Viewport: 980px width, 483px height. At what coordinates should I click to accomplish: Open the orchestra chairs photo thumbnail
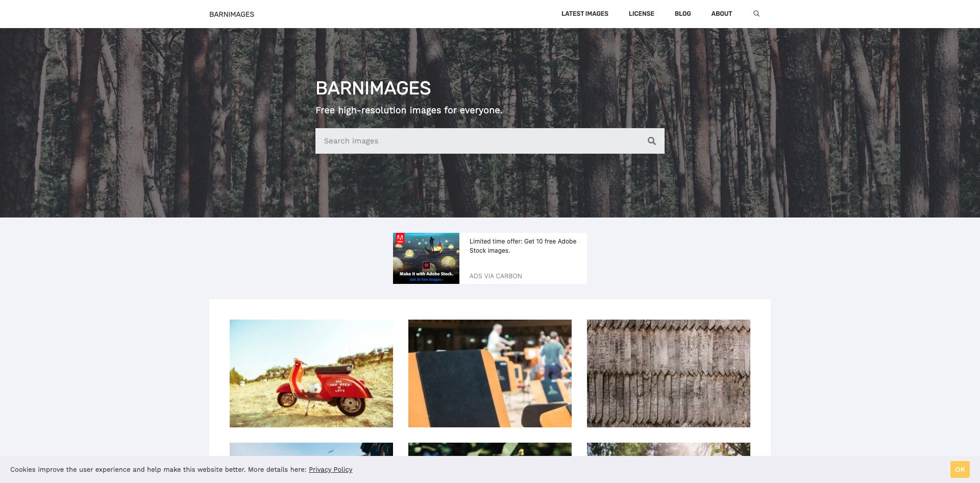[x=490, y=373]
